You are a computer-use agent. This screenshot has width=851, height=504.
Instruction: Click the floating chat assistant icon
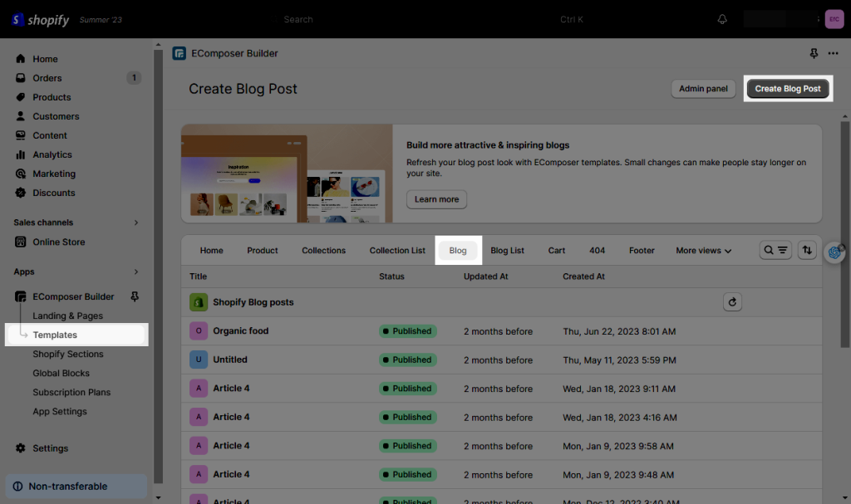coord(834,252)
